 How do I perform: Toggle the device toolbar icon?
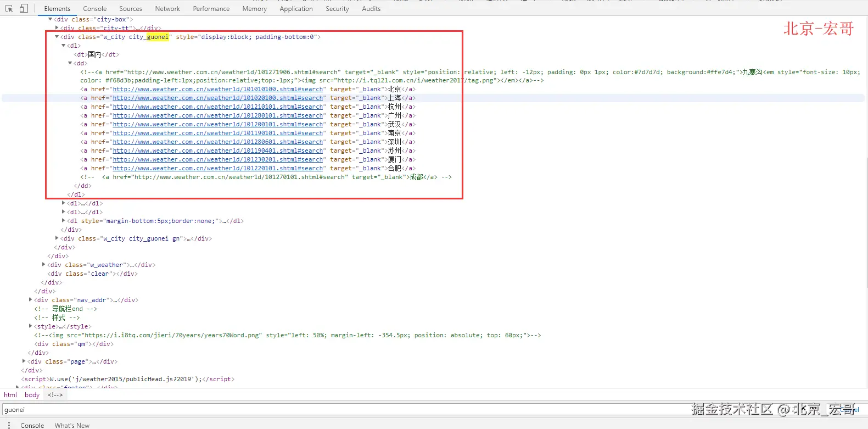point(24,8)
